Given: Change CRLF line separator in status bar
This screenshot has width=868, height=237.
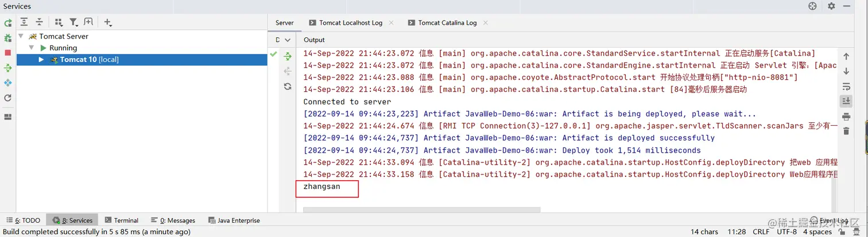Looking at the screenshot, I should coord(761,232).
